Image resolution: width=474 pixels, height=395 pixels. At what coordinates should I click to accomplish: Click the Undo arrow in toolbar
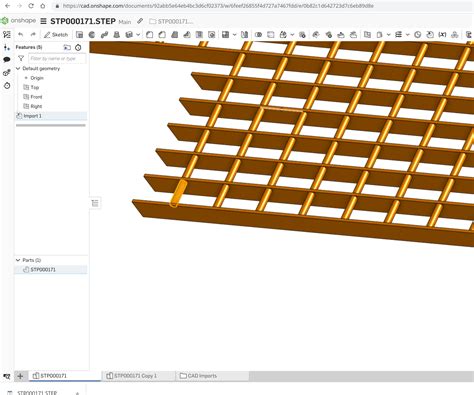click(x=21, y=35)
